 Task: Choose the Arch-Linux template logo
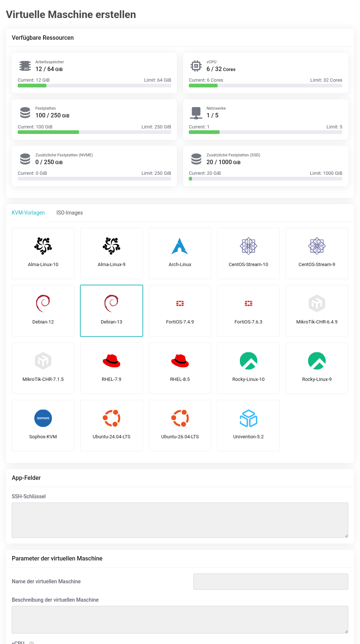pyautogui.click(x=180, y=246)
